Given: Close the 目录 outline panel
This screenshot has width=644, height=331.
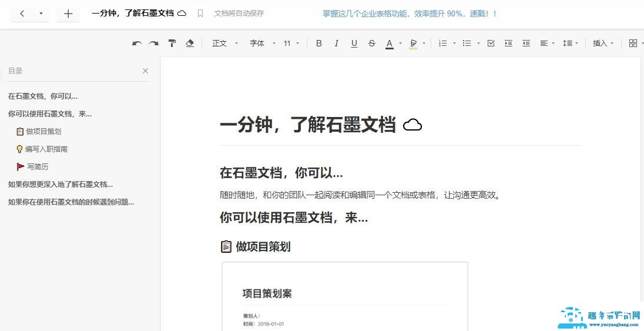Looking at the screenshot, I should click(x=145, y=71).
